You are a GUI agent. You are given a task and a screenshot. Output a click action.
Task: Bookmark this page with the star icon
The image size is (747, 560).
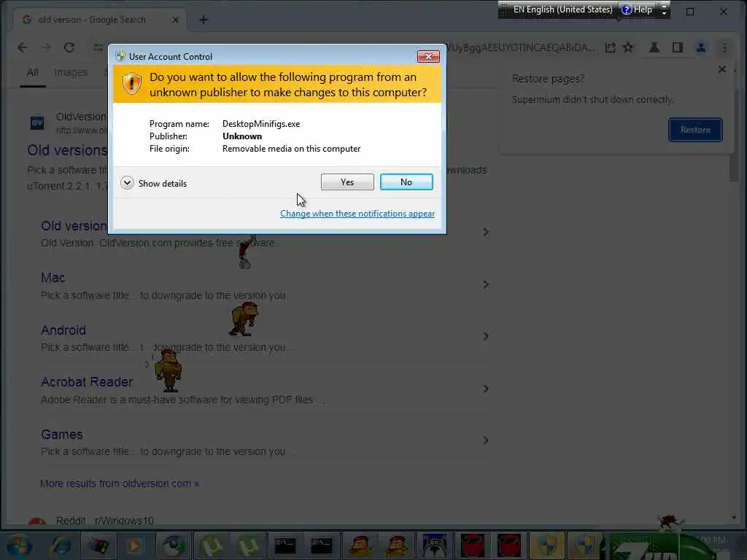click(628, 47)
